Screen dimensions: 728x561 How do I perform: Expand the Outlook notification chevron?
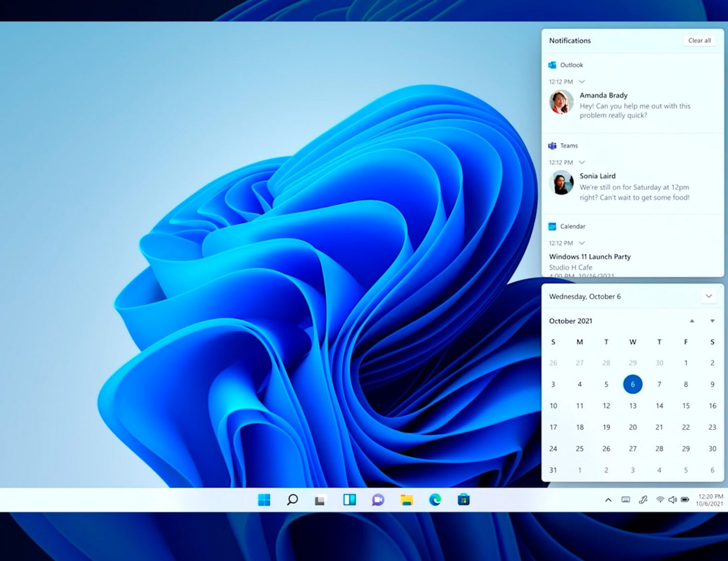pyautogui.click(x=582, y=82)
